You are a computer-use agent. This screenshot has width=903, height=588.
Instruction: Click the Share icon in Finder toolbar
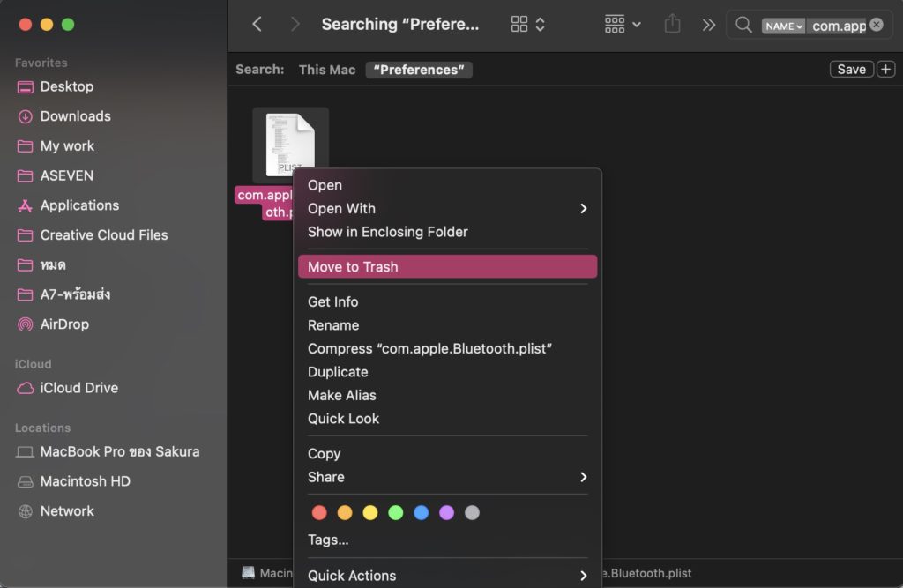coord(672,25)
